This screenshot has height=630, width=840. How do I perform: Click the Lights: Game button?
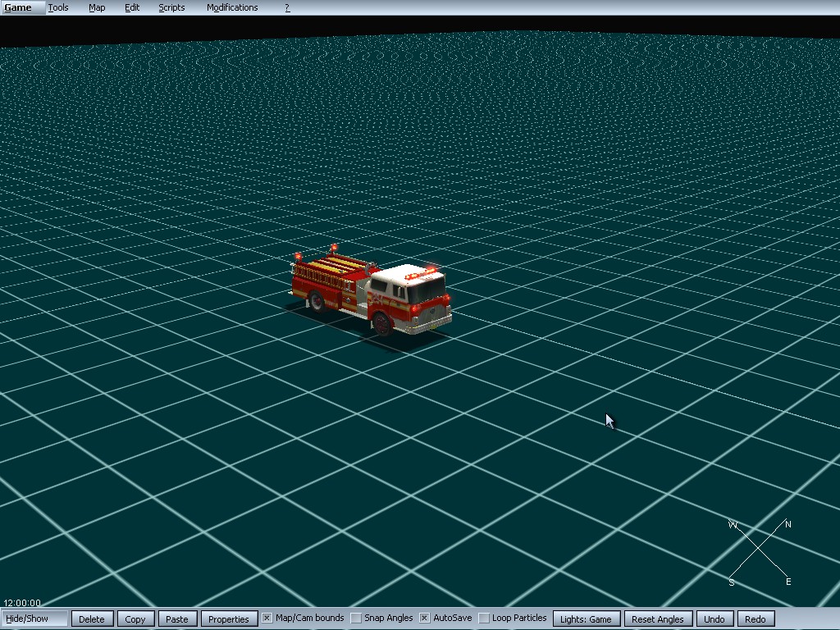coord(586,619)
